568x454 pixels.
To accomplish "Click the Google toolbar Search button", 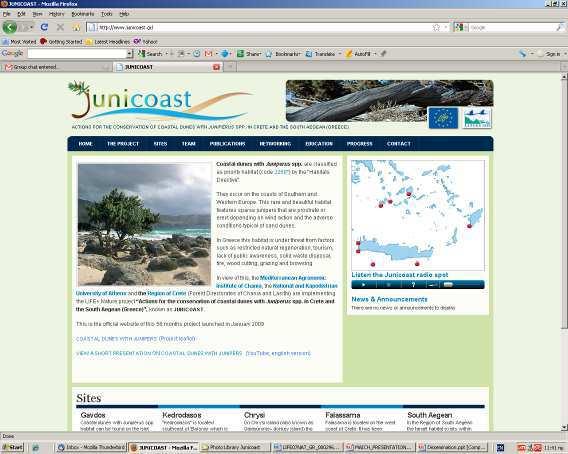I will 150,54.
